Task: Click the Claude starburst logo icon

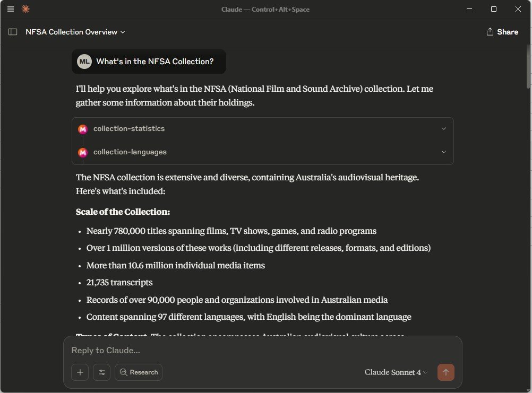Action: [25, 9]
